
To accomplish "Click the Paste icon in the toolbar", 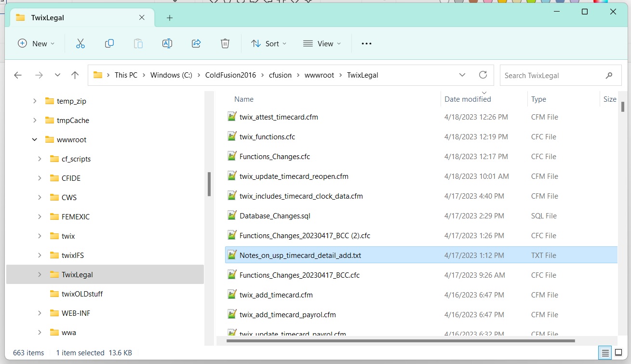I will pos(138,43).
